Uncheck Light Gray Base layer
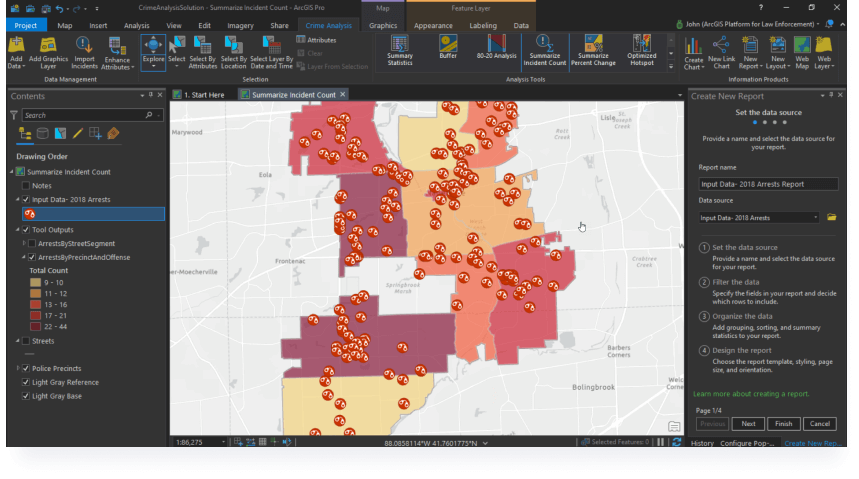 [x=26, y=396]
